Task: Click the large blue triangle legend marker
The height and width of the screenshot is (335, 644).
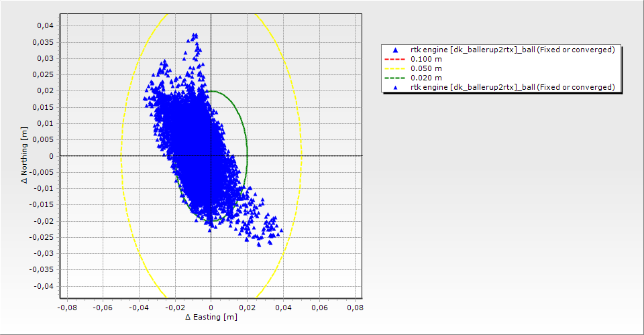Action: click(x=395, y=50)
